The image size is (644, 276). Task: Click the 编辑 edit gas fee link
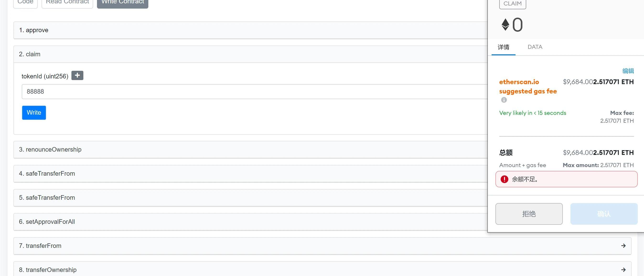(x=628, y=71)
